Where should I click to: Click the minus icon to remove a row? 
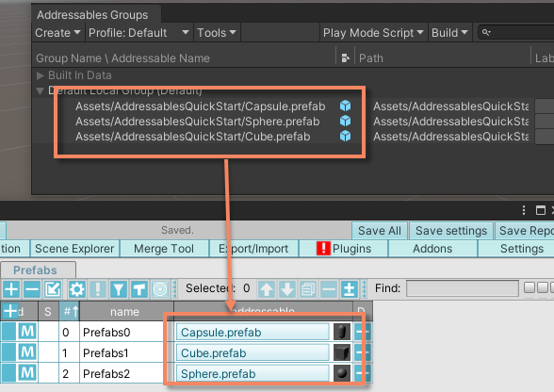point(32,289)
